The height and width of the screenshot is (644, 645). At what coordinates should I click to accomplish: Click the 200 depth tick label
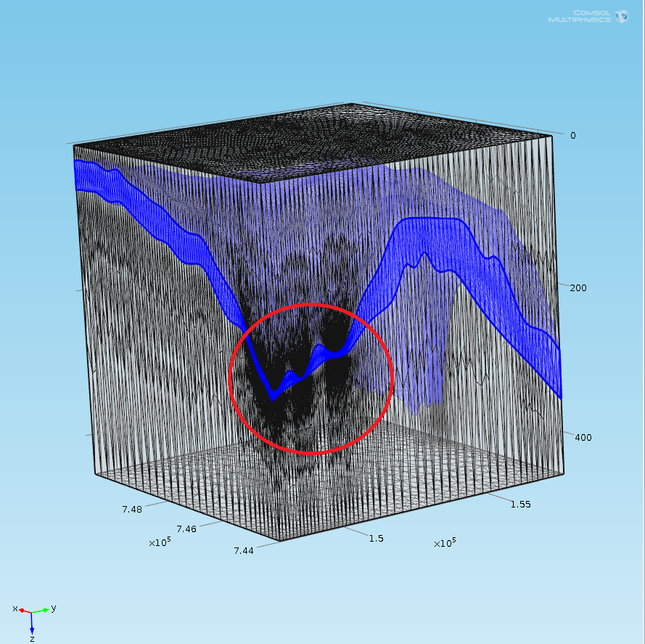point(578,288)
